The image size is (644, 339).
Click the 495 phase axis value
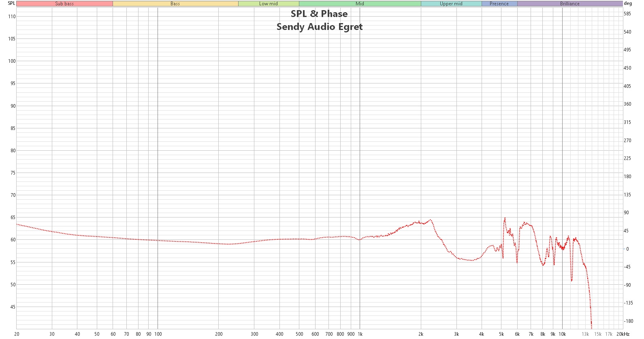pyautogui.click(x=627, y=50)
